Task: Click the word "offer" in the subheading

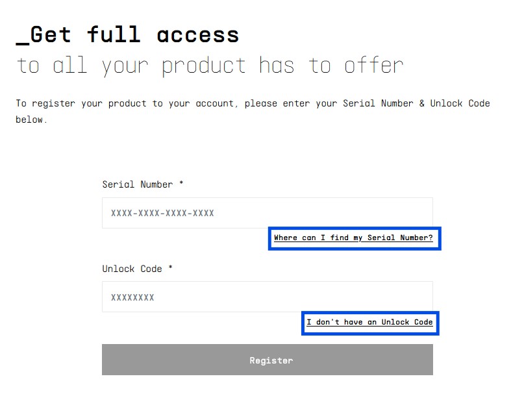Action: tap(374, 66)
